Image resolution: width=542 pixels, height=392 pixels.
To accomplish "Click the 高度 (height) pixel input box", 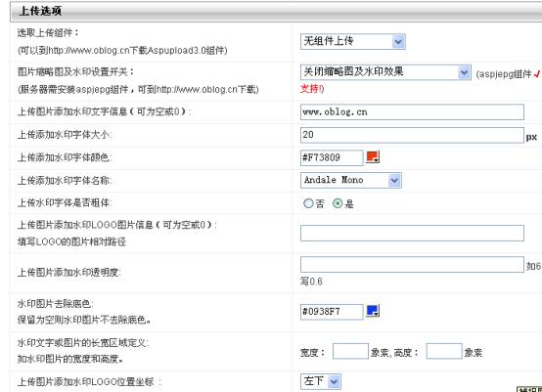I will 444,351.
